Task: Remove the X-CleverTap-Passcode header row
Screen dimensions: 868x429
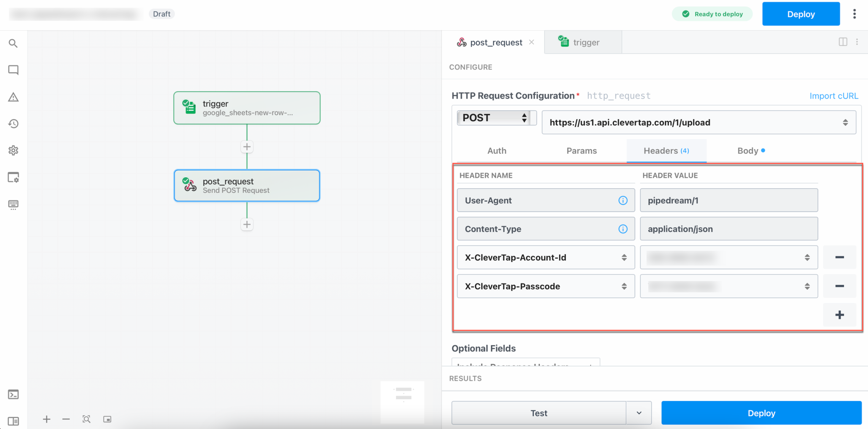Action: click(x=840, y=286)
